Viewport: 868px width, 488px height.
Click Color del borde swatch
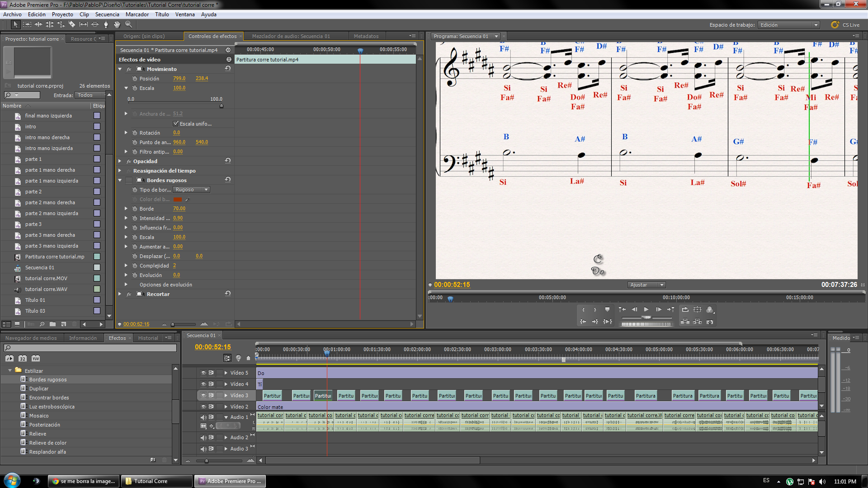point(177,199)
